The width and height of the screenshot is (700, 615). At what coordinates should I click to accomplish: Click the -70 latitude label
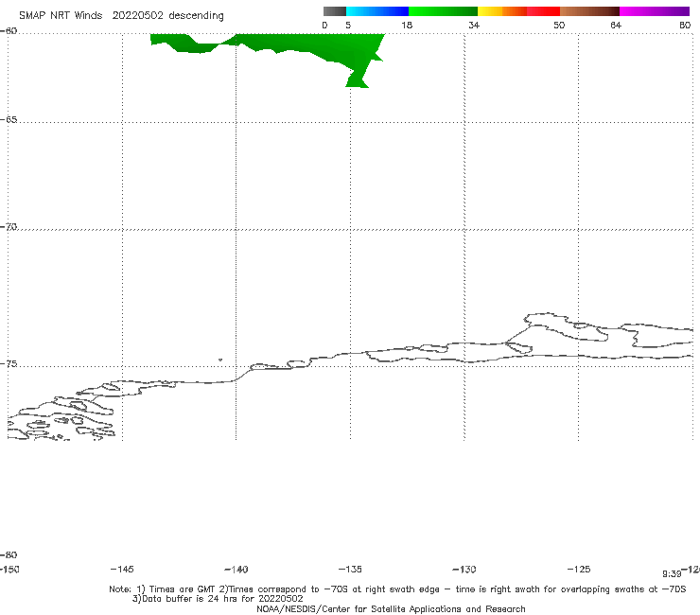(x=9, y=227)
